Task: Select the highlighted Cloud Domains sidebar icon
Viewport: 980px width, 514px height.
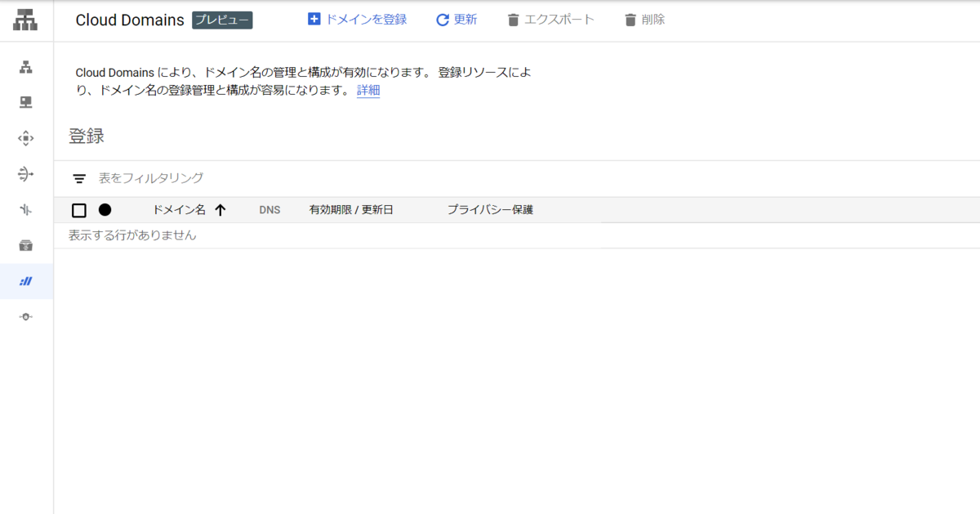Action: coord(25,281)
